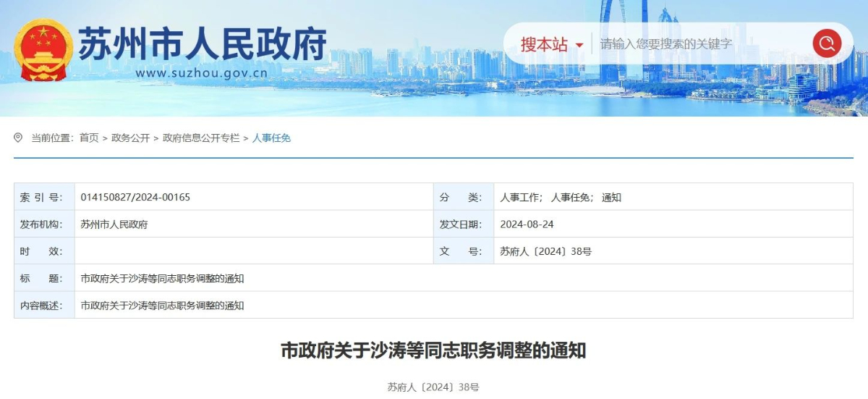The image size is (868, 399).
Task: Click the national emblem logo
Action: [x=44, y=49]
